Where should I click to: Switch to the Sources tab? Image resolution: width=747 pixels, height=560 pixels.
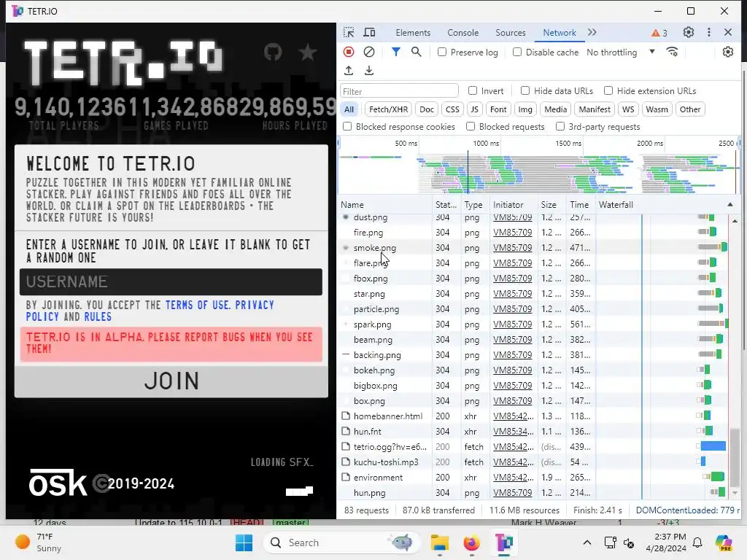click(x=510, y=32)
